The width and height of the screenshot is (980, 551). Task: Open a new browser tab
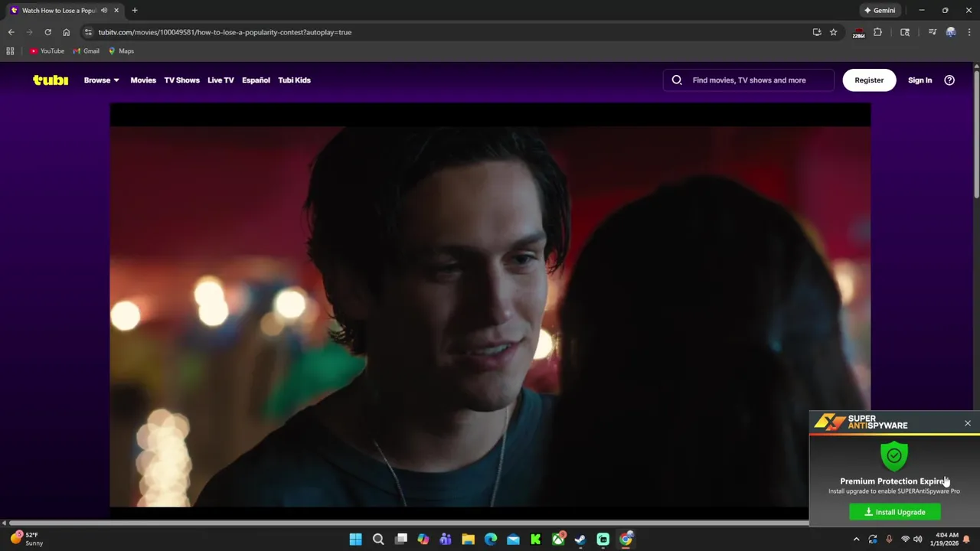pyautogui.click(x=135, y=11)
